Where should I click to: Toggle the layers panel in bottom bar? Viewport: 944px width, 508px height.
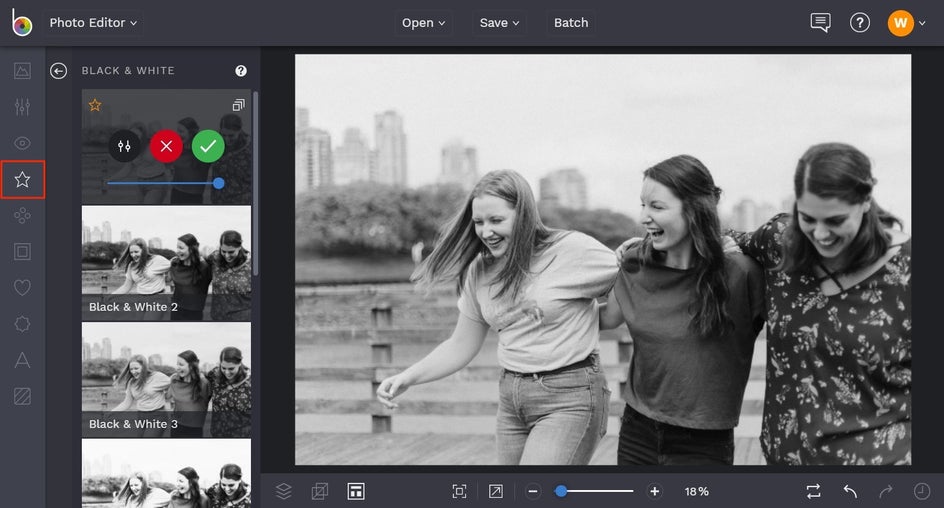(284, 491)
